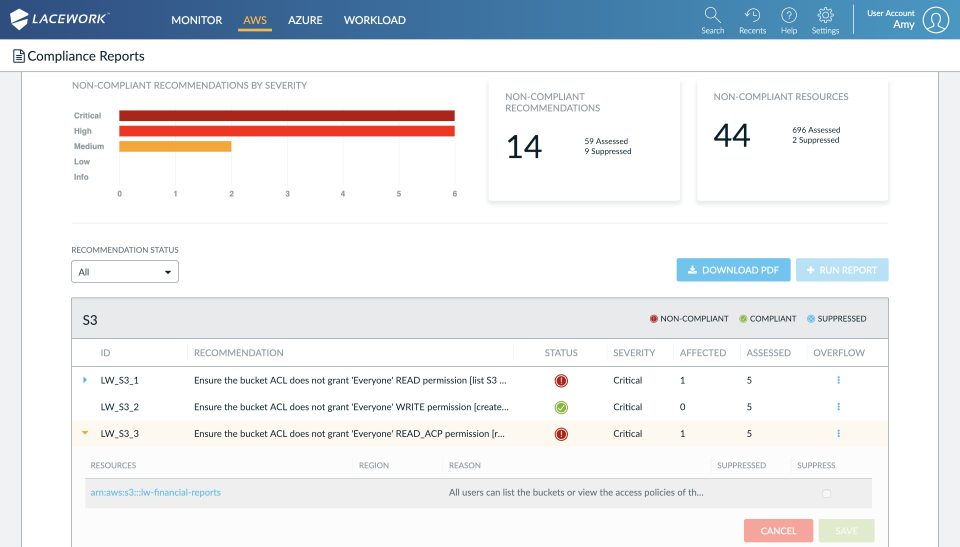Collapse the LW_S3_3 recommendation row

(x=85, y=434)
